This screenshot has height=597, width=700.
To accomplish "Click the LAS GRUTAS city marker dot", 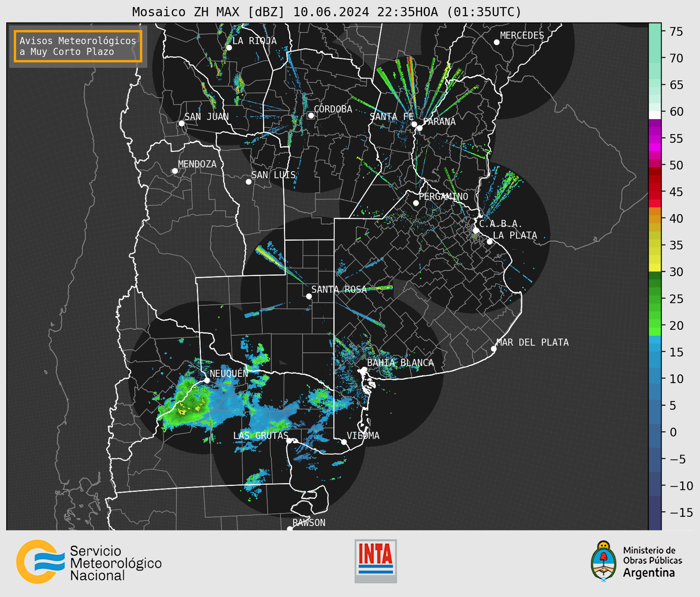I will tap(289, 441).
